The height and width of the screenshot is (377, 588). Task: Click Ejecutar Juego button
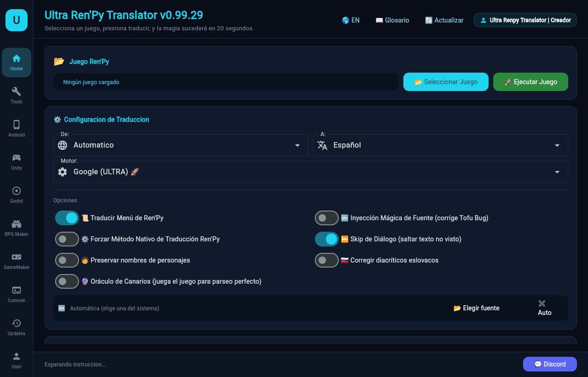point(531,82)
